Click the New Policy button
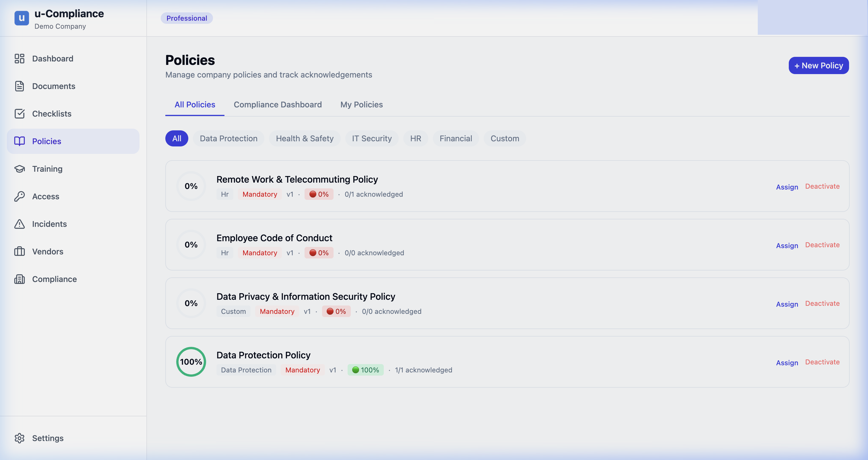This screenshot has height=460, width=868. [x=818, y=65]
